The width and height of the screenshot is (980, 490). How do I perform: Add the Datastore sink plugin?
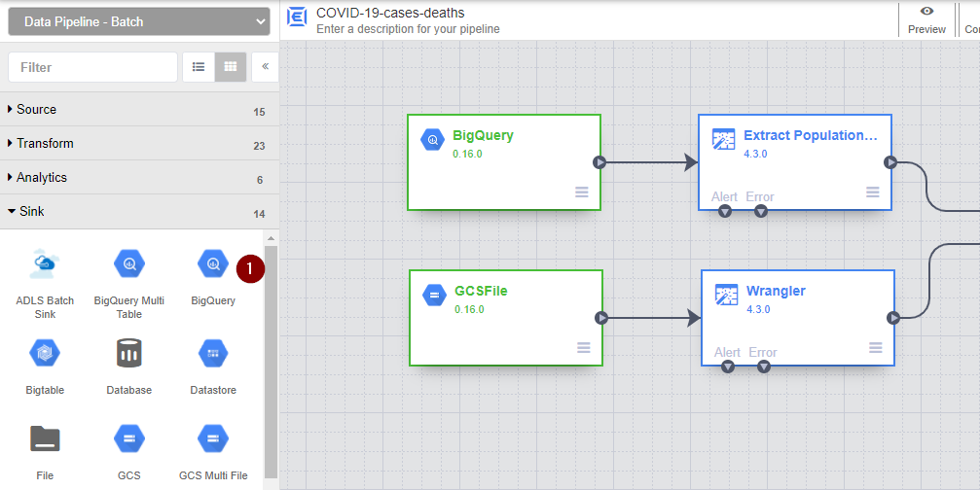pyautogui.click(x=213, y=367)
